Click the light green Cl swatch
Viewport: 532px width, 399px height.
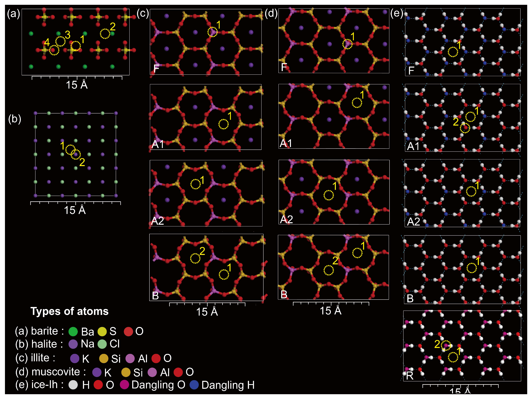pos(102,344)
